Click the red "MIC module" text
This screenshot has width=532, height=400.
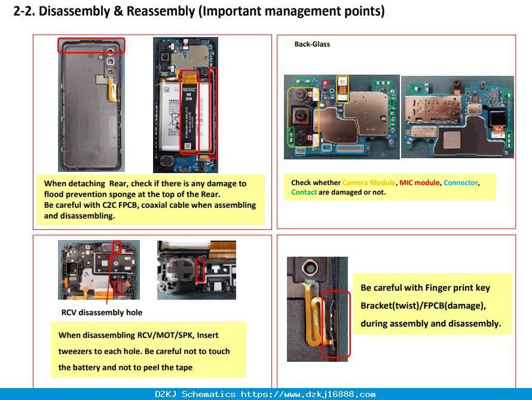click(x=420, y=183)
